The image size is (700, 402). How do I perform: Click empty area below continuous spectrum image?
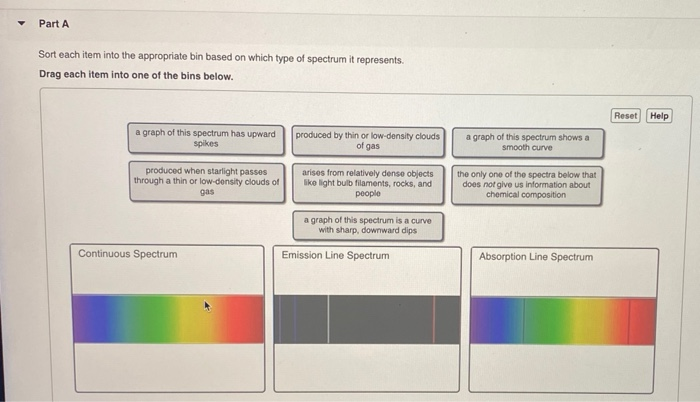(x=169, y=367)
